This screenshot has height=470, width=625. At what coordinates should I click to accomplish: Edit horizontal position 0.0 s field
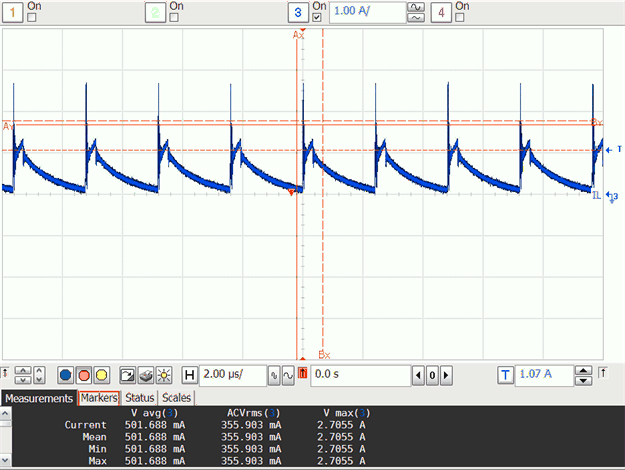pos(360,375)
